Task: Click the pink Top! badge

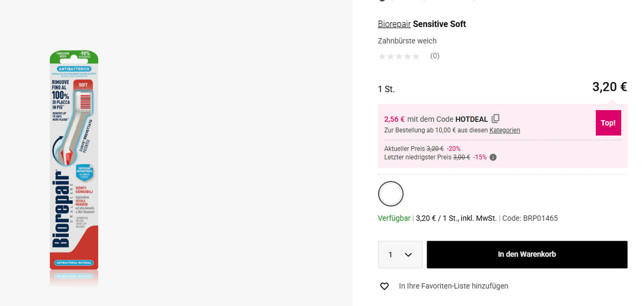Action: (608, 123)
